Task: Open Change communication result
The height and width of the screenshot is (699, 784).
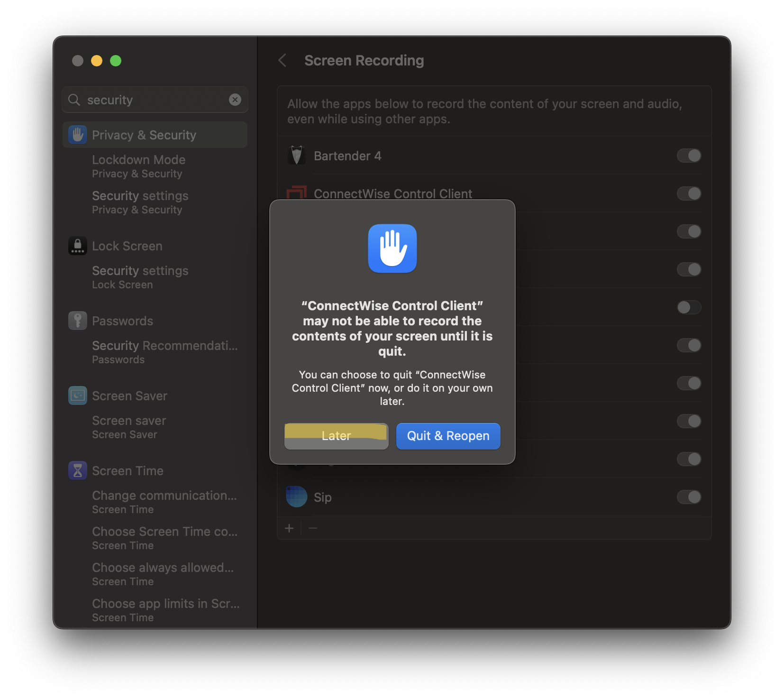Action: pos(164,502)
